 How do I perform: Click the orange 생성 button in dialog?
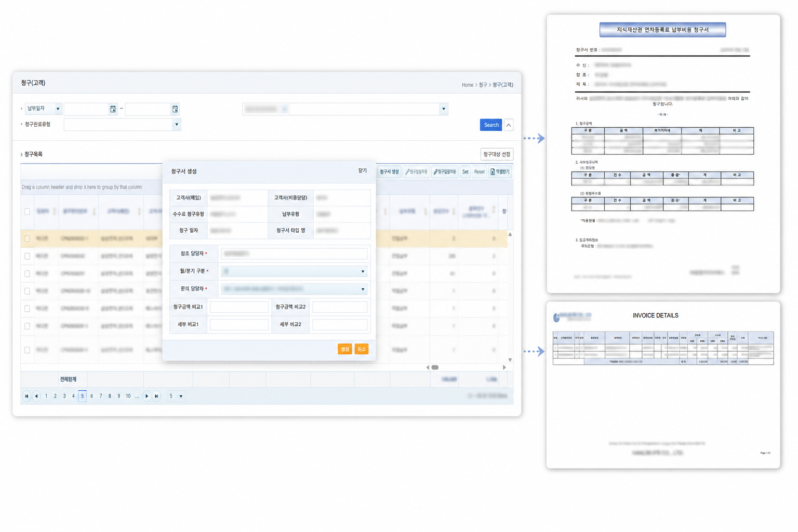click(344, 349)
